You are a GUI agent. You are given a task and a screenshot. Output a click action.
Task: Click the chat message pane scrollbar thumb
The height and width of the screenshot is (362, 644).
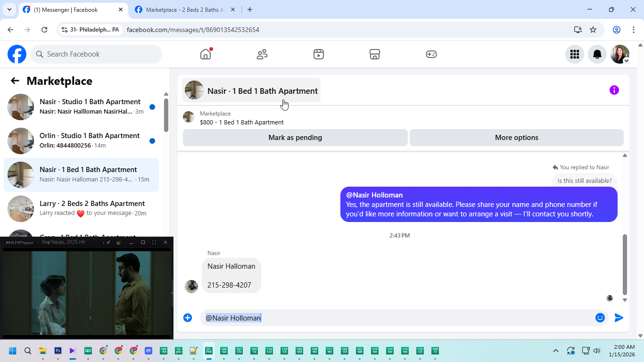coord(625,264)
